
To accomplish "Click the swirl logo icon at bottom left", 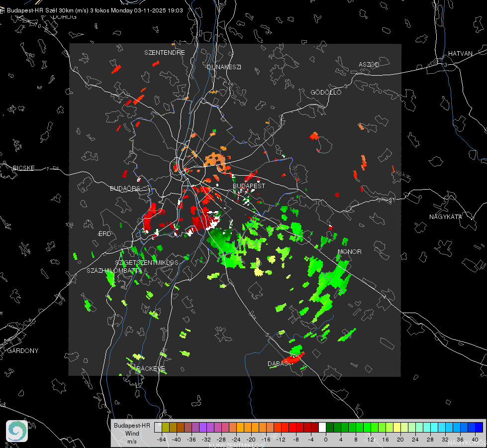I will [17, 431].
